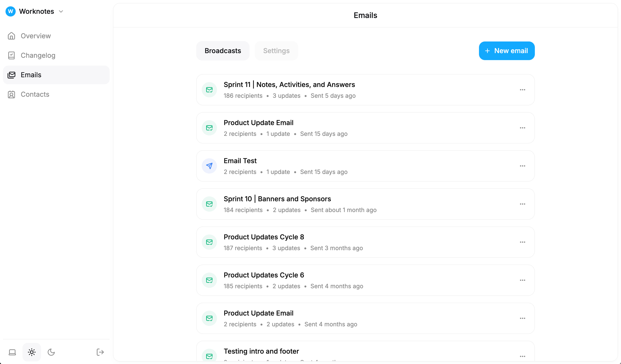Click the Overview home icon
Viewport: 621px width, 364px height.
[12, 36]
